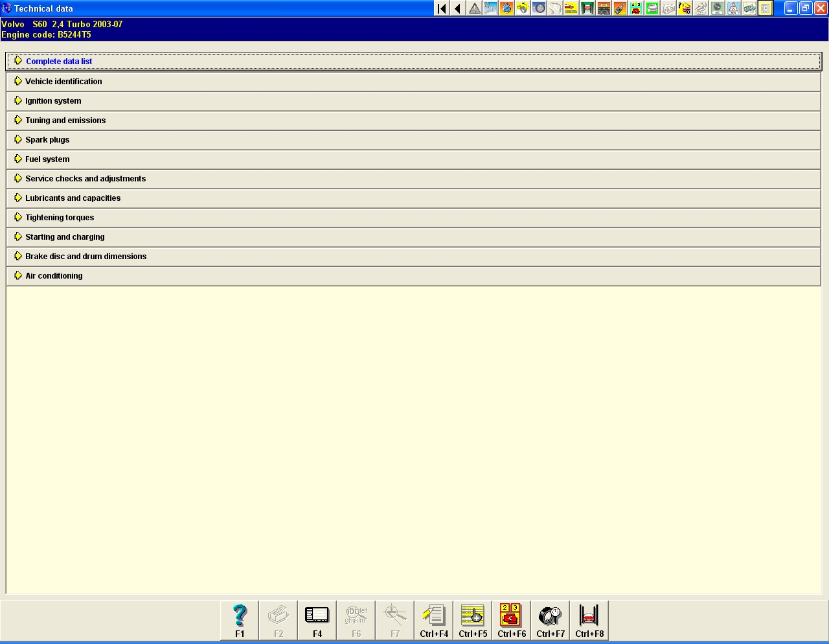This screenshot has height=644, width=829.
Task: Expand the Spark plugs section
Action: (414, 140)
